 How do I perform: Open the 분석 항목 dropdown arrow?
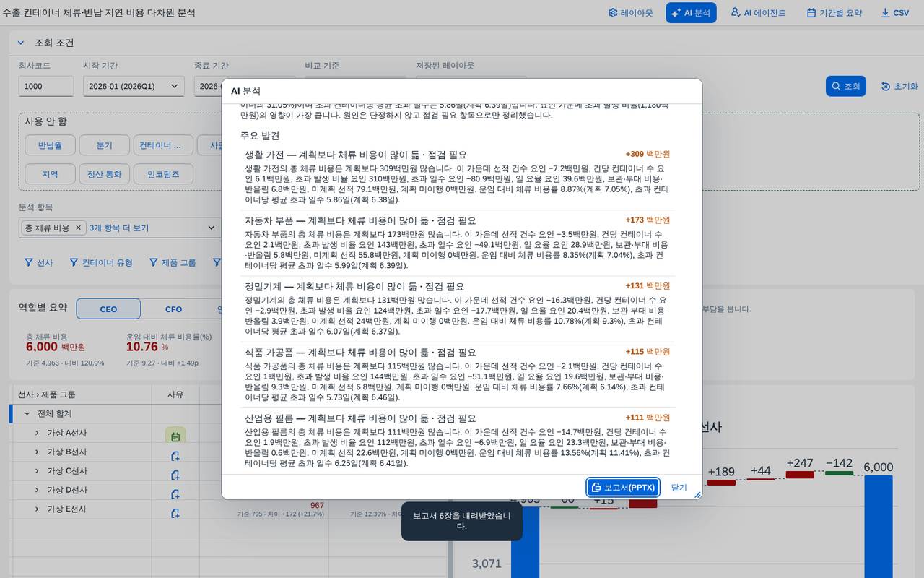pyautogui.click(x=212, y=228)
